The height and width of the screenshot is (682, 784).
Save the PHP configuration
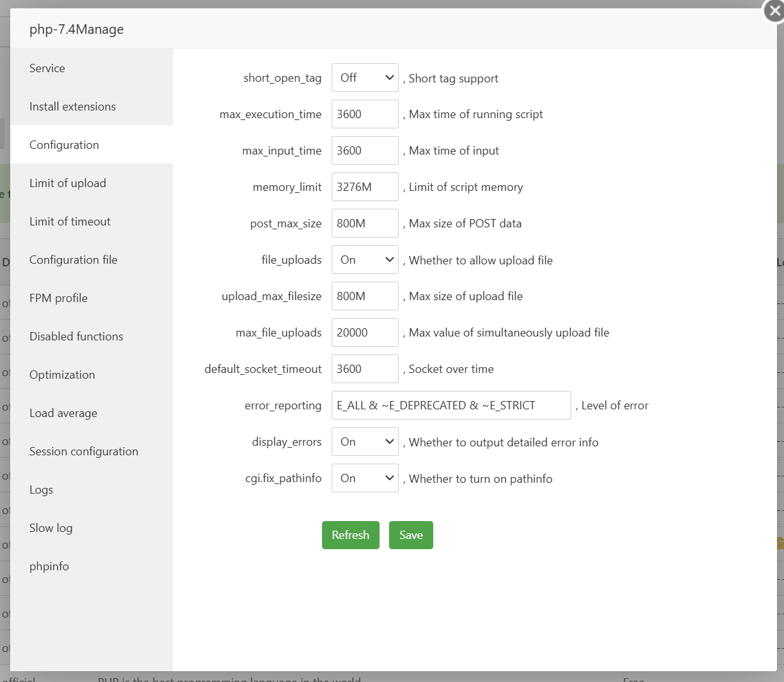tap(411, 535)
